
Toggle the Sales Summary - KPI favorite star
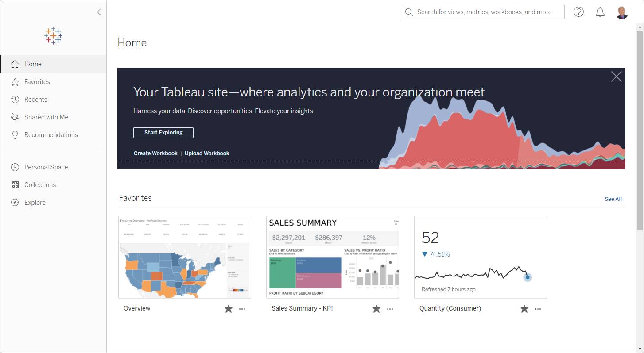coord(376,309)
